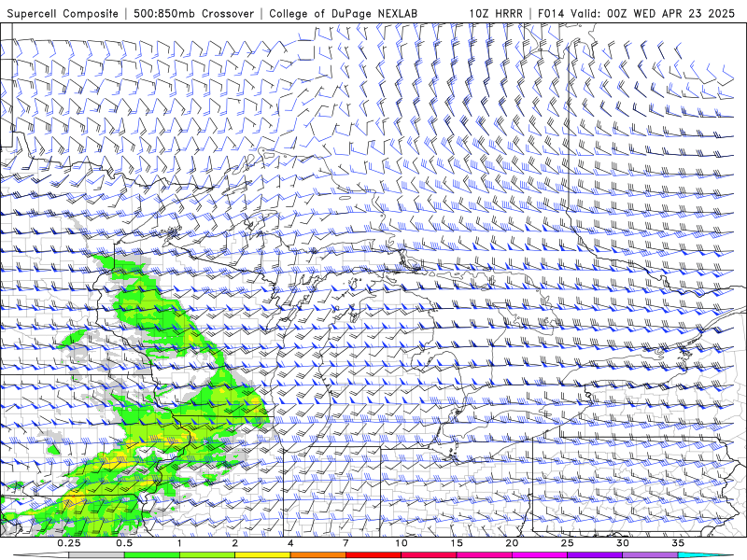Click the colorbar label 25

[x=568, y=543]
